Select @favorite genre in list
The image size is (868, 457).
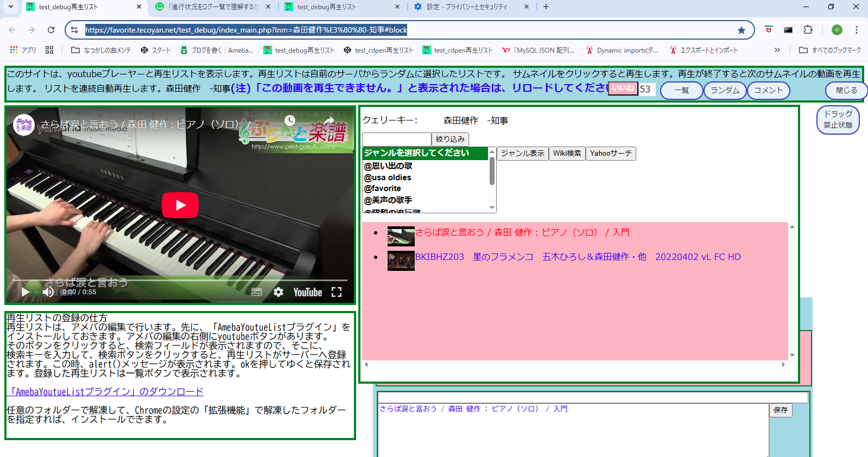426,188
